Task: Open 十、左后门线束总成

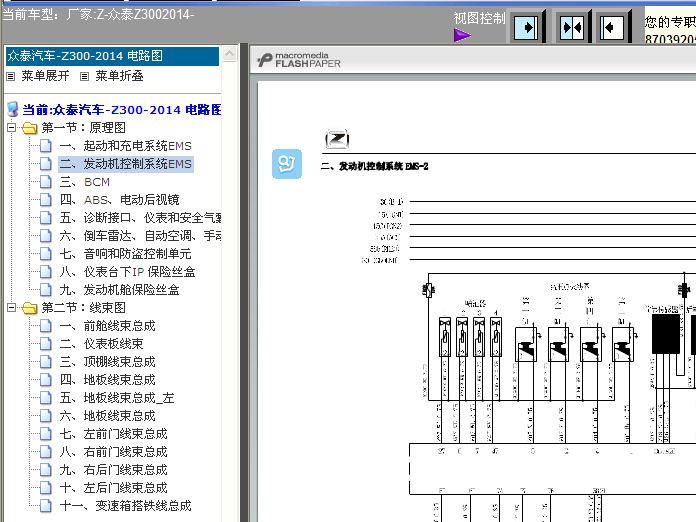Action: point(114,487)
